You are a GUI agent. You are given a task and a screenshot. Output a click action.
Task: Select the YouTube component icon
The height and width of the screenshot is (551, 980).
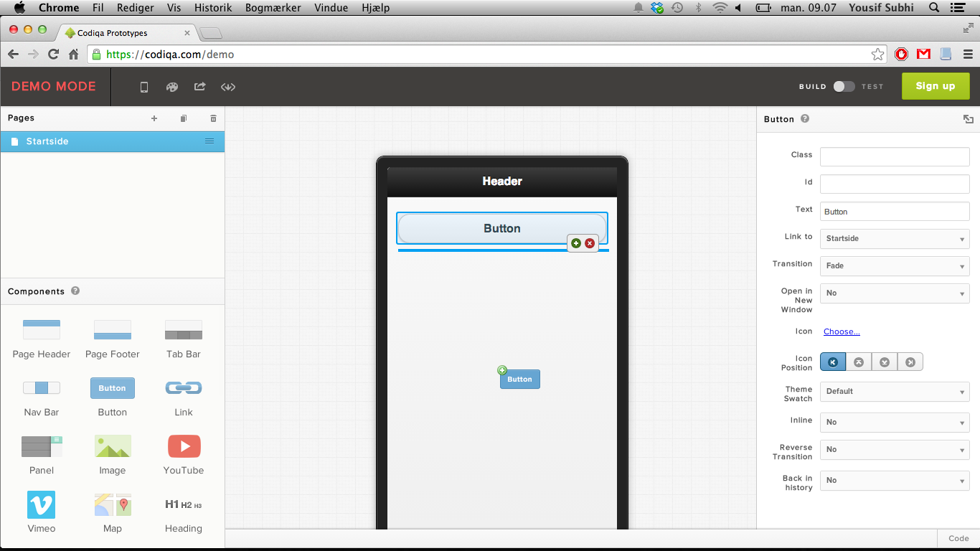click(x=184, y=446)
